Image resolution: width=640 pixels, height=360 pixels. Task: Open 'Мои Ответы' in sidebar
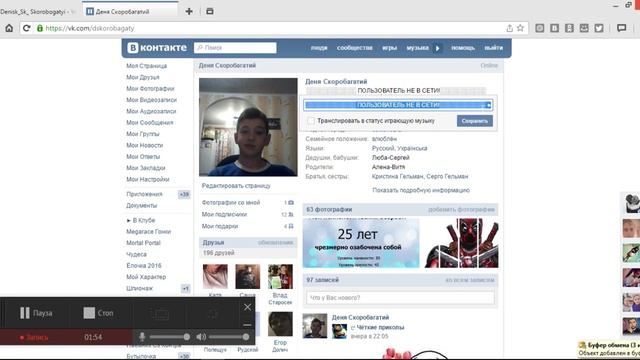[x=143, y=157]
